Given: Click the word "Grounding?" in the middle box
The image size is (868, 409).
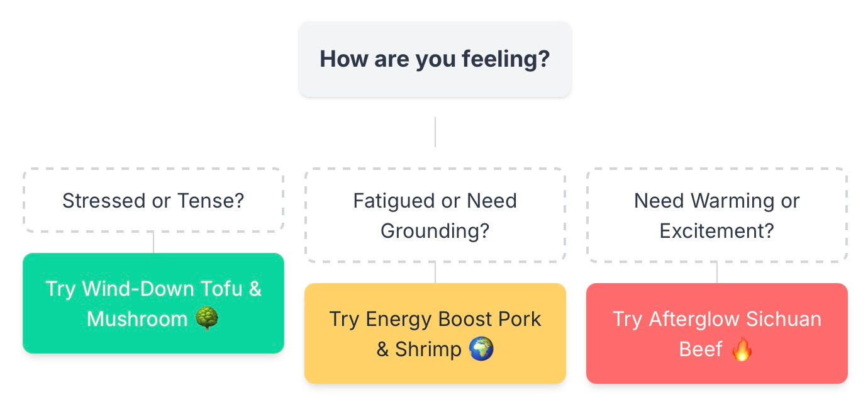Looking at the screenshot, I should tap(435, 231).
